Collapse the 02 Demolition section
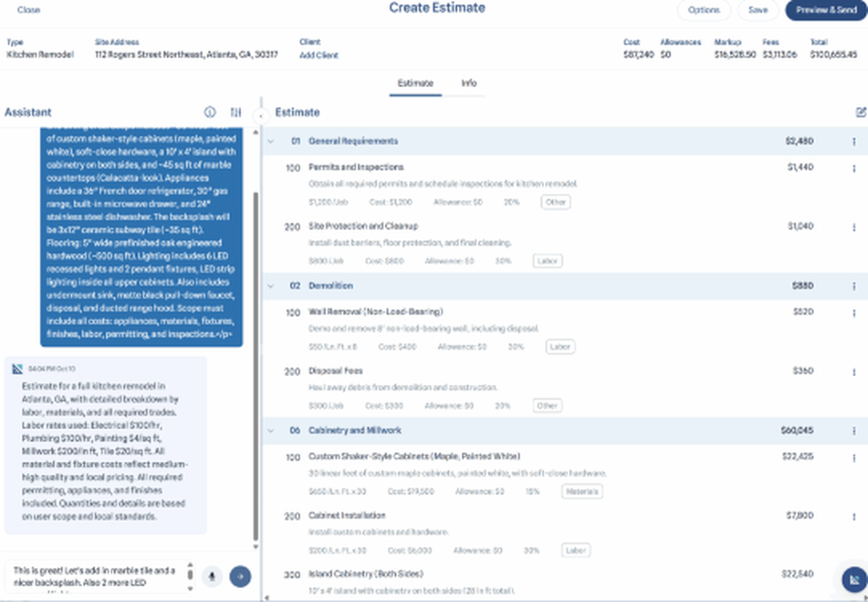868x602 pixels. tap(273, 284)
